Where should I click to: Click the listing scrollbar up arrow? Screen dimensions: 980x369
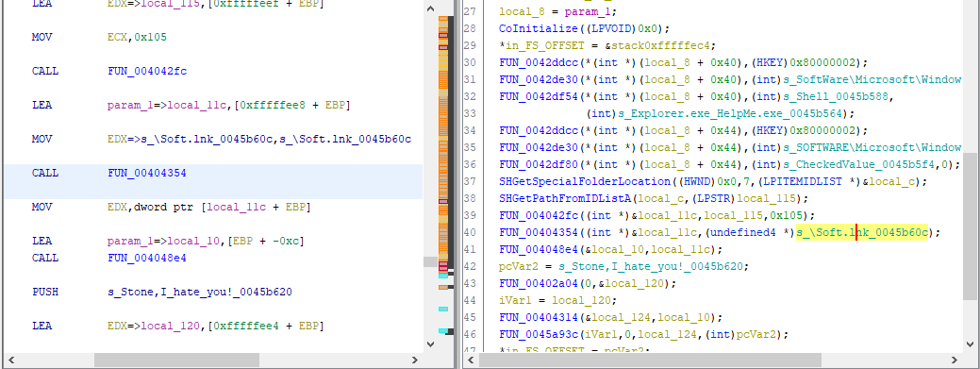point(430,8)
